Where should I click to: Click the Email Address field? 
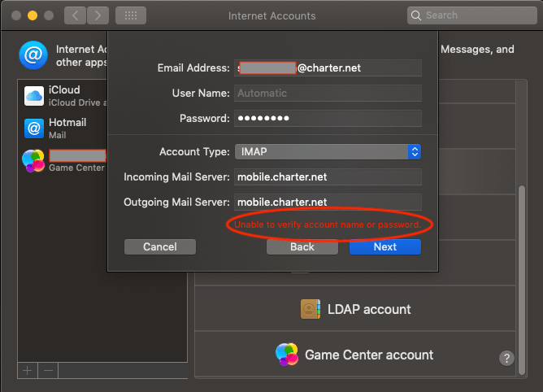click(328, 68)
